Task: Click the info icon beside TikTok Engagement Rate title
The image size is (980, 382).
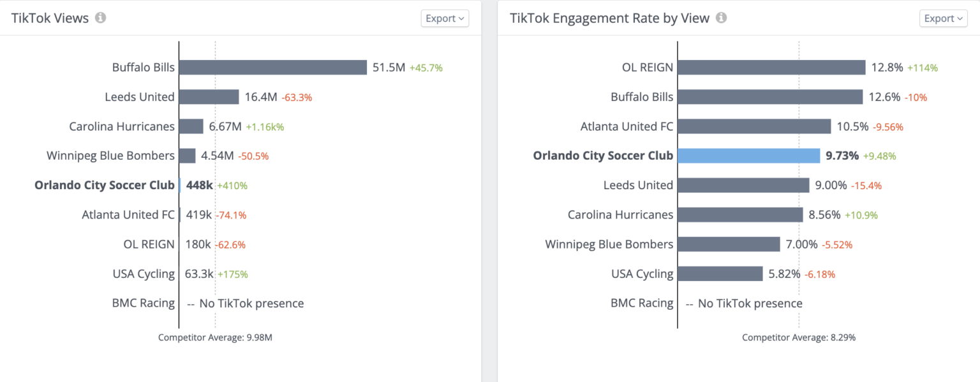Action: tap(720, 18)
